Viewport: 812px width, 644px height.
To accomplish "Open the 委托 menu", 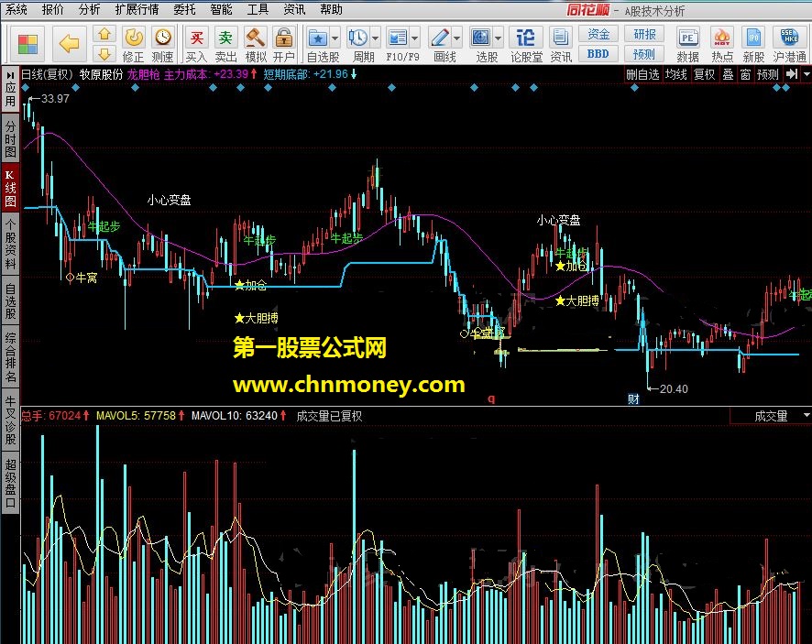I will click(184, 9).
